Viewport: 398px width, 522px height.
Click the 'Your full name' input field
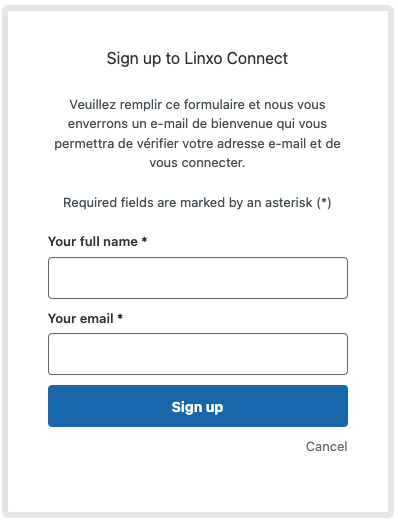198,278
